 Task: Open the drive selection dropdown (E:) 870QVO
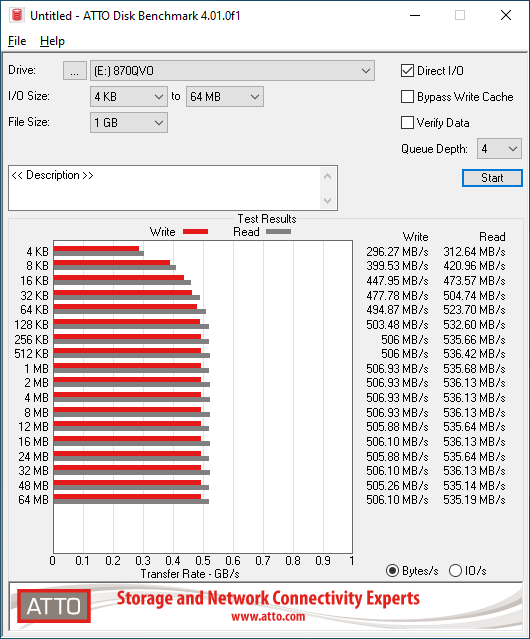point(232,71)
